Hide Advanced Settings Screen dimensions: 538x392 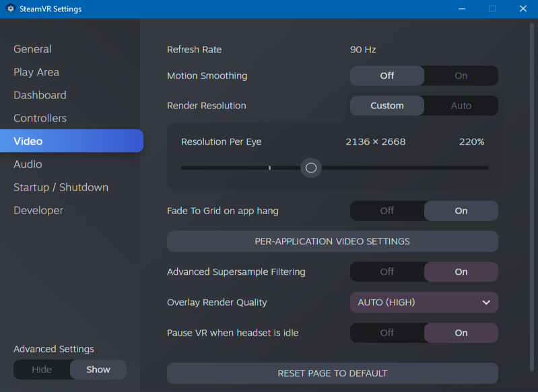pos(42,370)
